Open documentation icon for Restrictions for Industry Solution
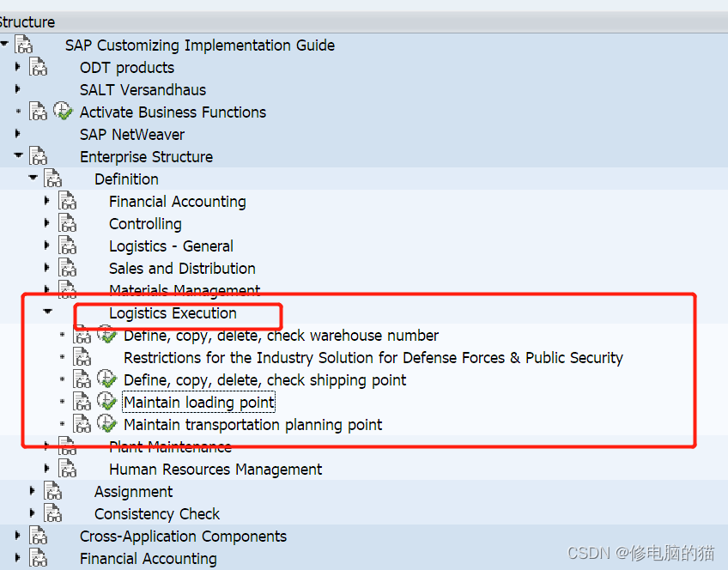Image resolution: width=728 pixels, height=570 pixels. coord(82,358)
